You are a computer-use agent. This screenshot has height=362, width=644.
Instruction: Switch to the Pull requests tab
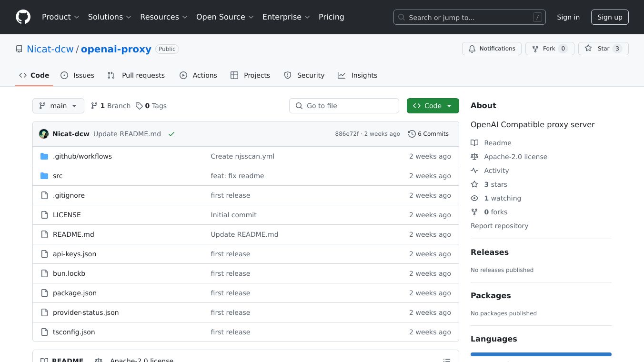pos(136,75)
